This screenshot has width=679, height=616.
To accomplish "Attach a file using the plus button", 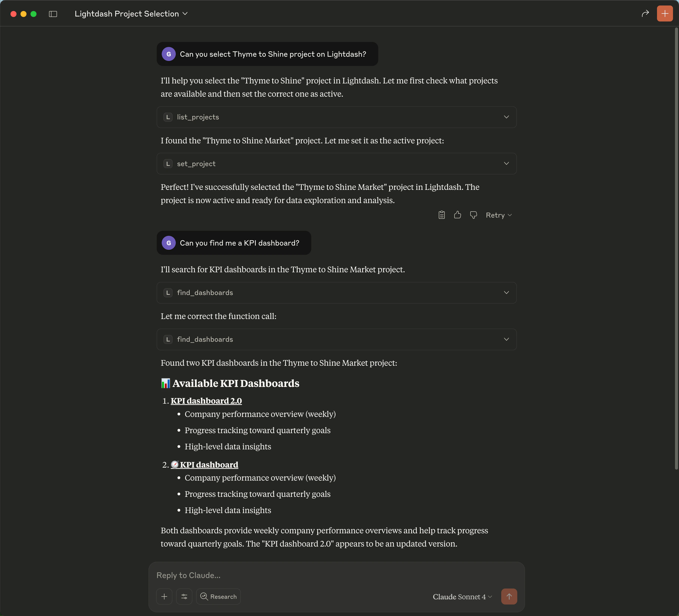I will pos(164,597).
